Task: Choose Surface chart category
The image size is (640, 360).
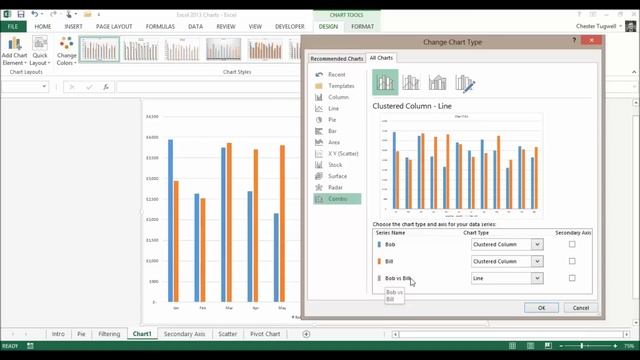Action: click(337, 176)
